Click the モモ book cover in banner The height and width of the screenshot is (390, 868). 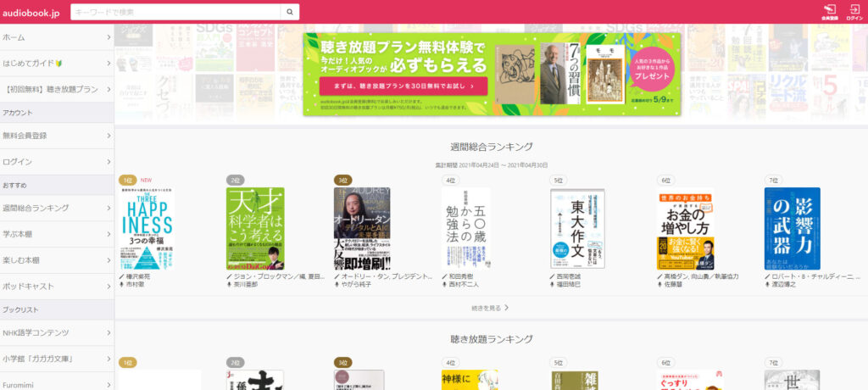605,74
